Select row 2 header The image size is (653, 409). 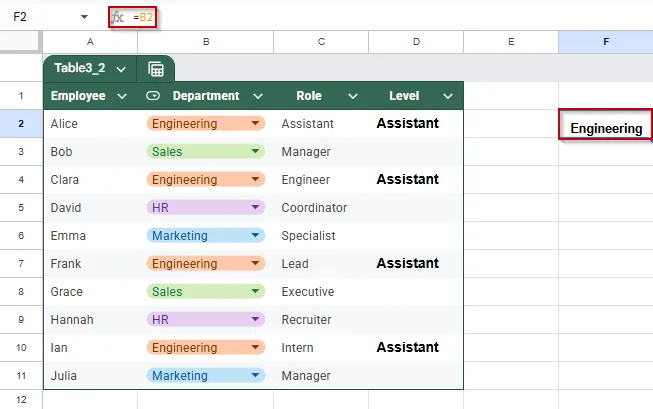pos(21,124)
